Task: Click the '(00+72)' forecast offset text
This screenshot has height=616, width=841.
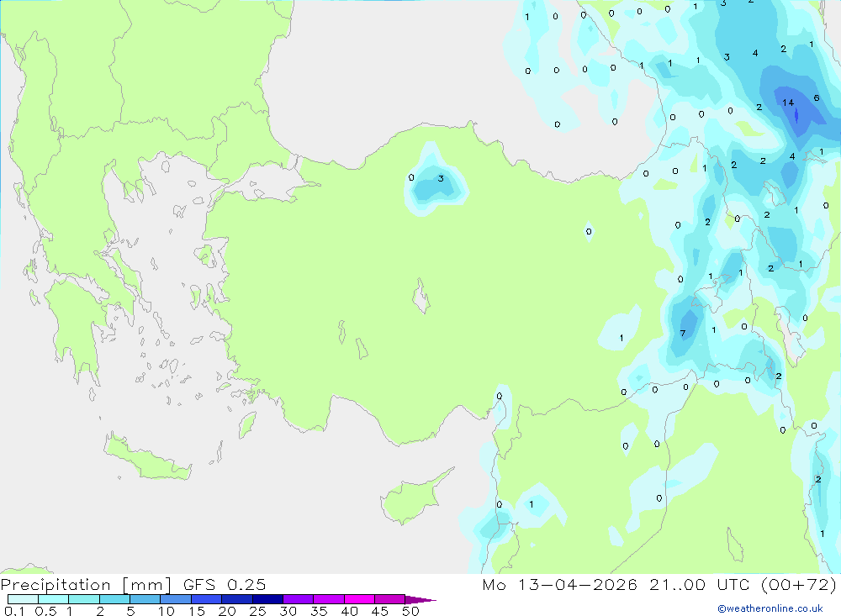Action: click(x=799, y=584)
